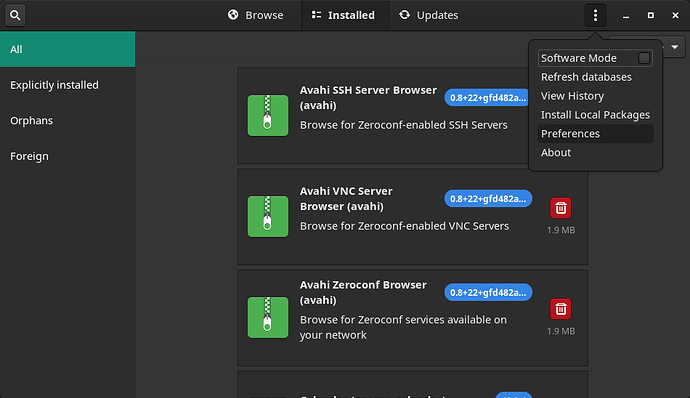Click version badge of Avahi Zeroconf Browser
690x398 pixels.
pyautogui.click(x=488, y=292)
